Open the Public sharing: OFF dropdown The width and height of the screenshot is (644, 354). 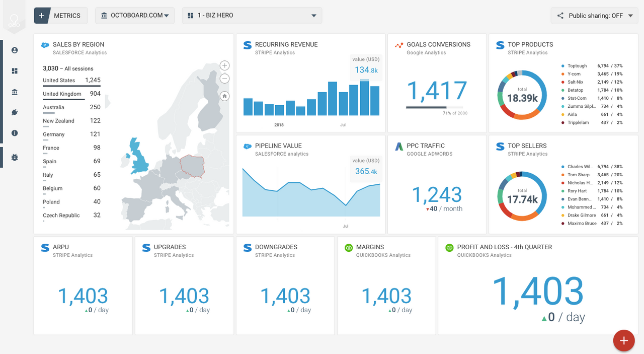pos(595,16)
